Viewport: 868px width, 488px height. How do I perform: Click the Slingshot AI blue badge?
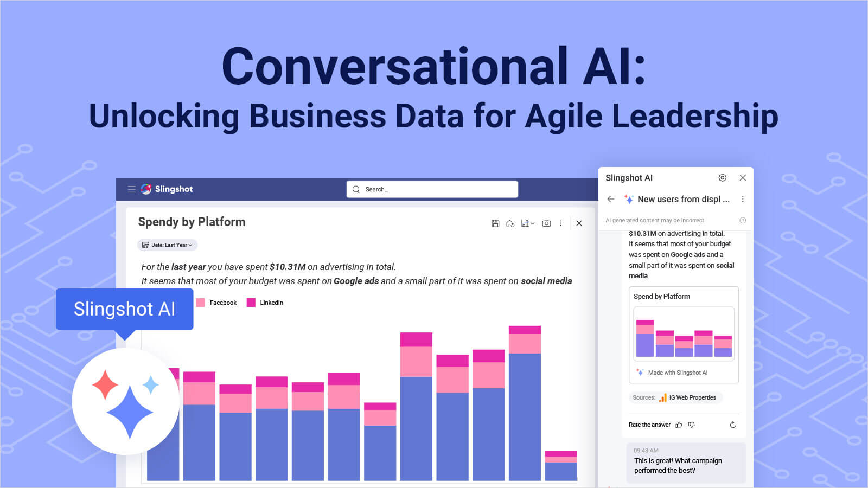125,309
